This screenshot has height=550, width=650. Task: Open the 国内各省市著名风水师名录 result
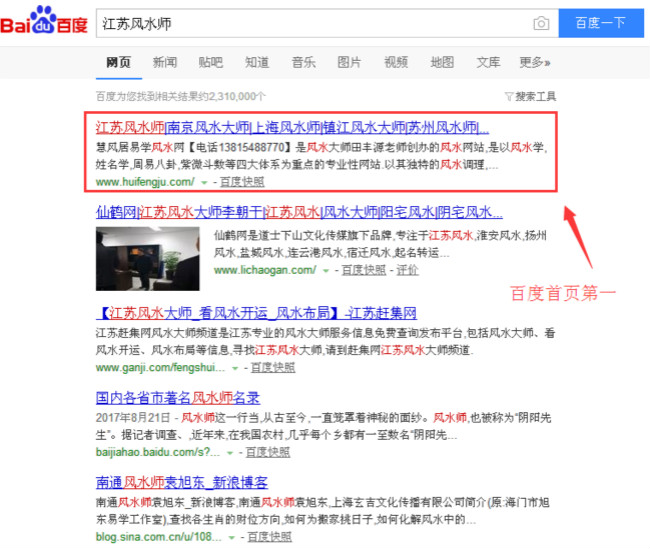177,397
